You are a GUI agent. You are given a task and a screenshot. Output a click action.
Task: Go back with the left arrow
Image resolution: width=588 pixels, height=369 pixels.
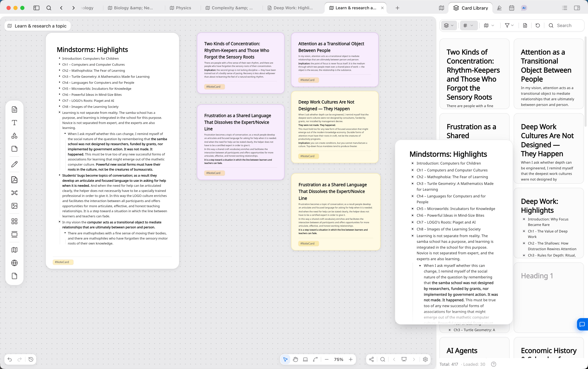[x=61, y=8]
